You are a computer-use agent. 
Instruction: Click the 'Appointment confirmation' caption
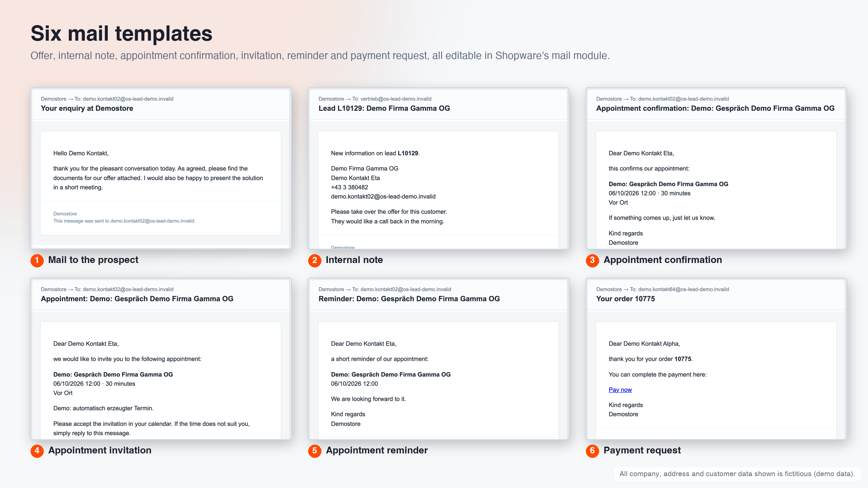pyautogui.click(x=663, y=260)
